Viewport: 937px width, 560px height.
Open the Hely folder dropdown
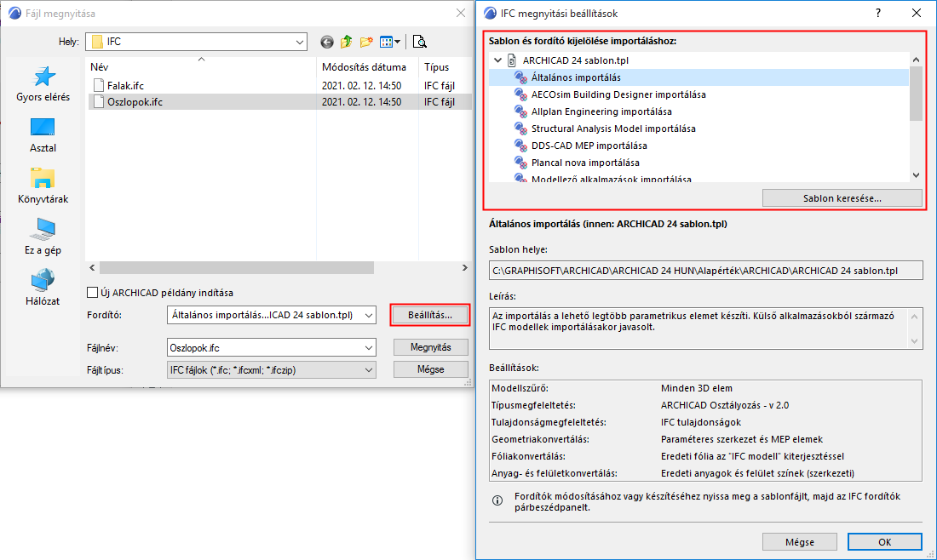299,42
